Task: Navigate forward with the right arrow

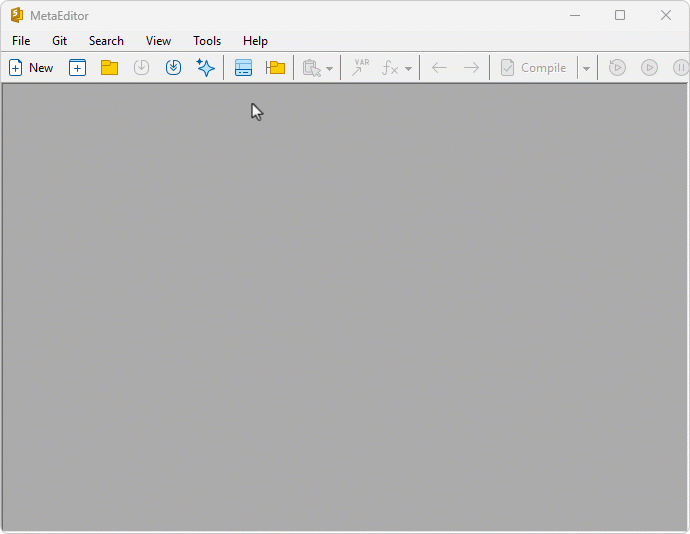Action: 471,68
